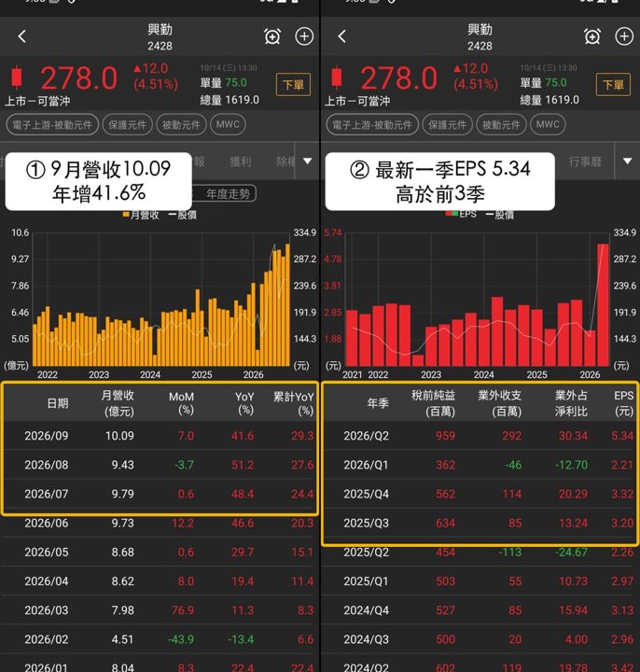Click the 累計YoY (%) column header
Viewport: 640px width, 672px height.
294,403
